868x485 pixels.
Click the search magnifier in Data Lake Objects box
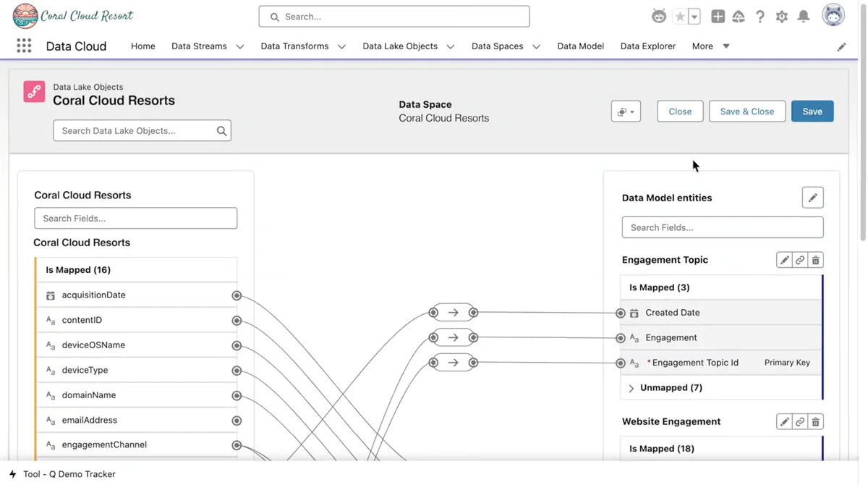point(221,131)
